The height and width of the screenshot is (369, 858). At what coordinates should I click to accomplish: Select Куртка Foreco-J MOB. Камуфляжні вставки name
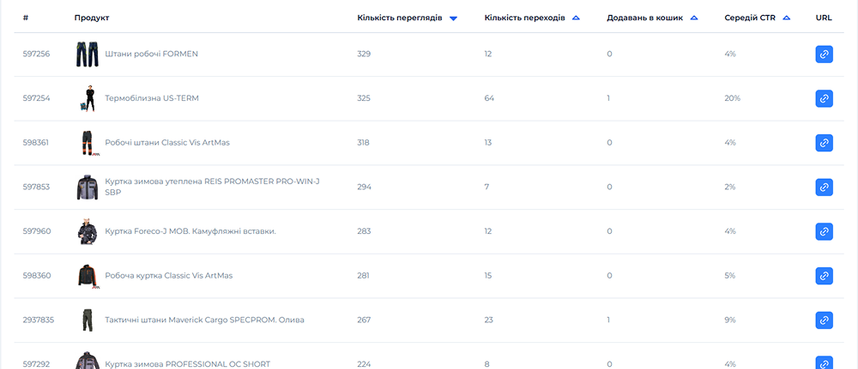coord(191,232)
